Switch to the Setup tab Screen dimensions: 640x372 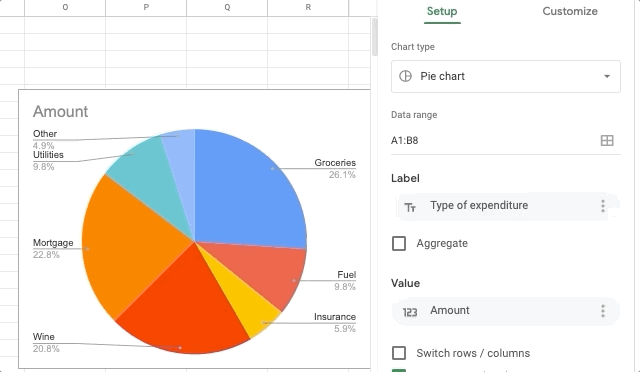(x=442, y=11)
